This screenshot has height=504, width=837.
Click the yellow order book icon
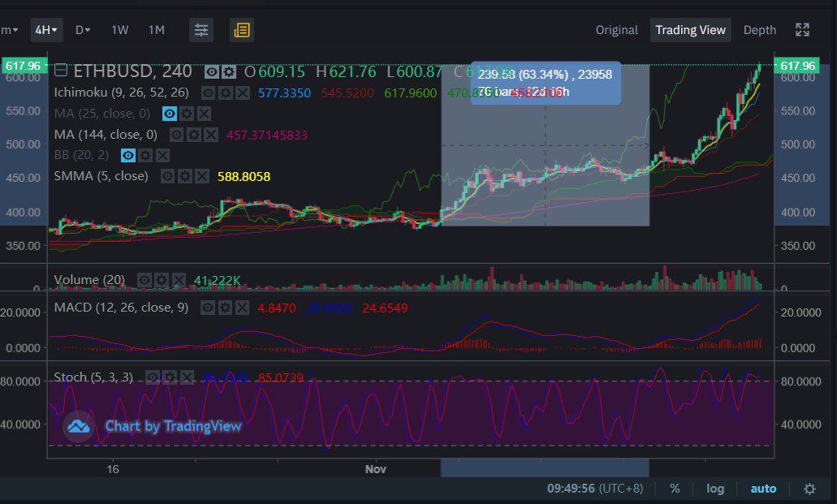pos(242,30)
